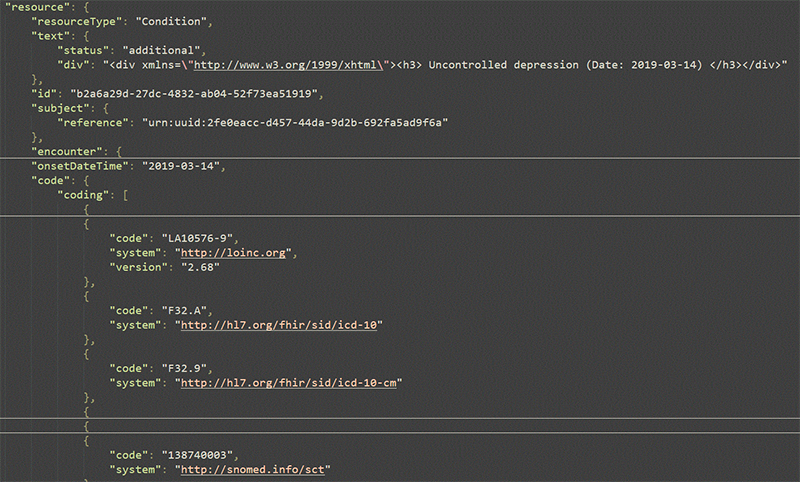Click the version 2.68 value
Viewport: 800px width, 482px height.
coord(201,267)
